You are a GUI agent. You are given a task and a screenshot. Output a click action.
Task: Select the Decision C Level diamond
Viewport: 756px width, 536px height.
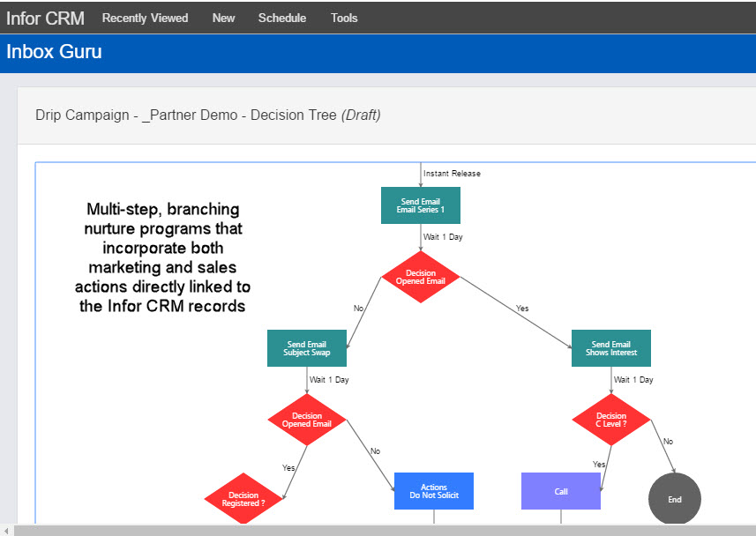tap(610, 420)
